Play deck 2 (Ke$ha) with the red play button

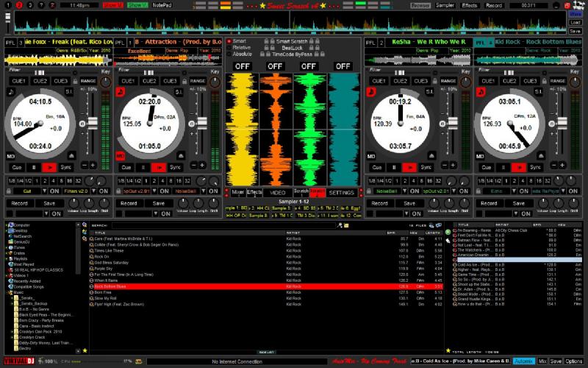click(409, 168)
